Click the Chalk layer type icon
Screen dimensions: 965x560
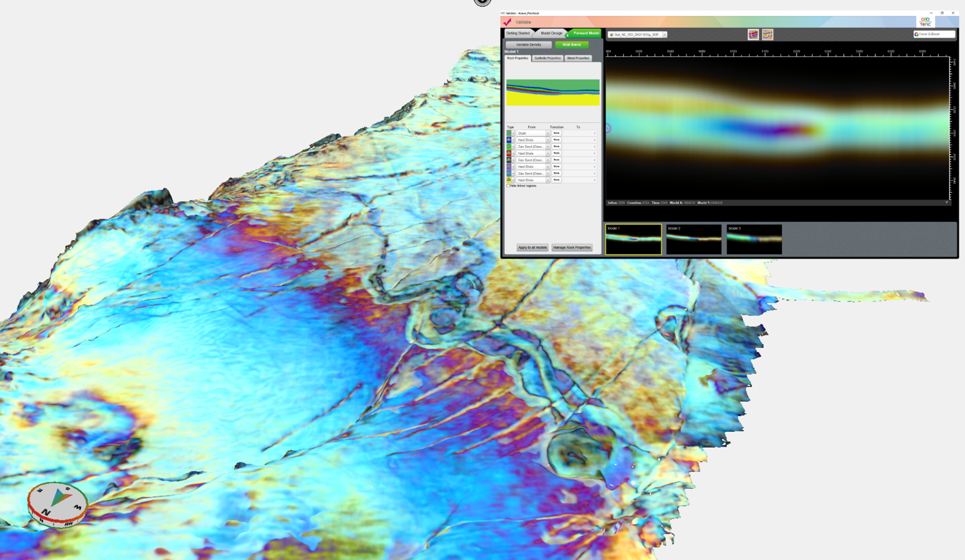pos(509,133)
